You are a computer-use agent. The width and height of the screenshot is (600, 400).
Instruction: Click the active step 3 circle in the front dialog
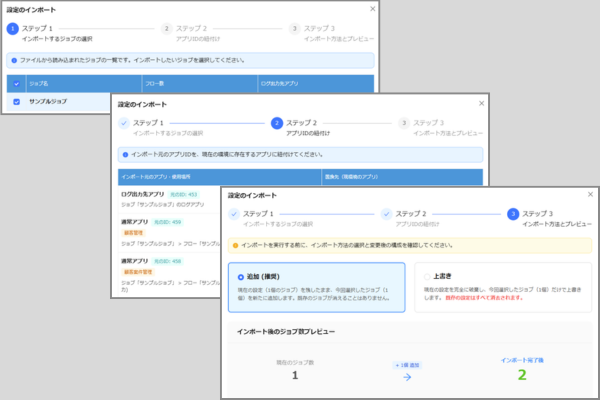[513, 214]
